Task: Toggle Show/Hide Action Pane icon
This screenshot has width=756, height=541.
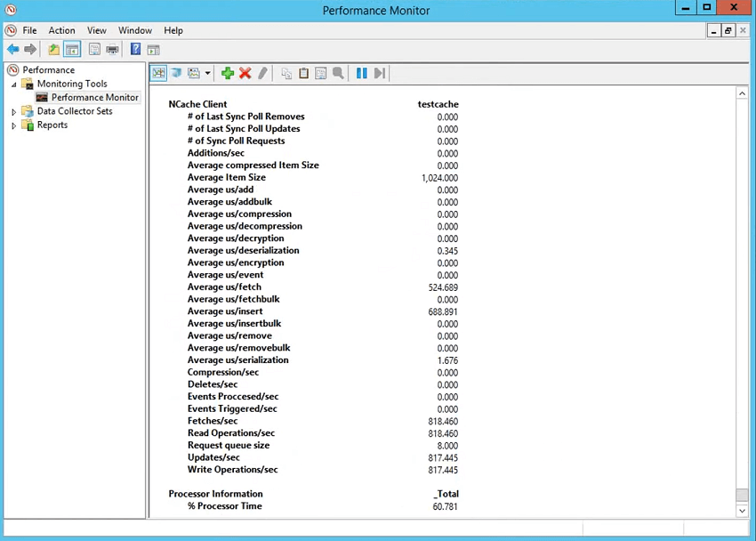Action: [x=153, y=49]
